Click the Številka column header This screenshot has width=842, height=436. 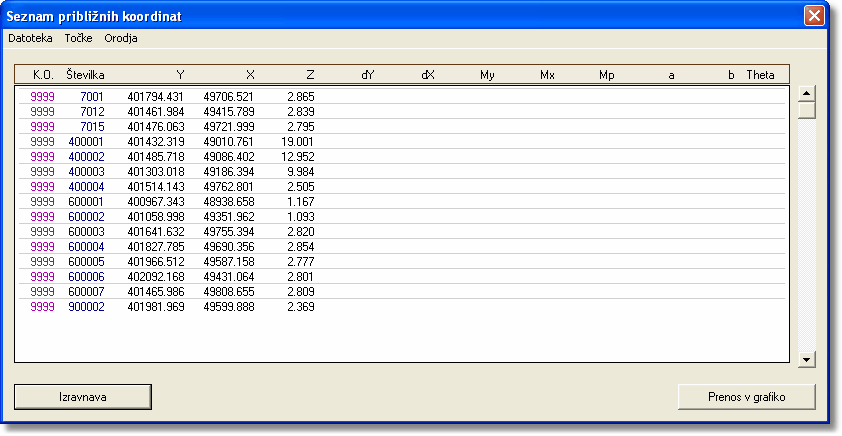92,75
